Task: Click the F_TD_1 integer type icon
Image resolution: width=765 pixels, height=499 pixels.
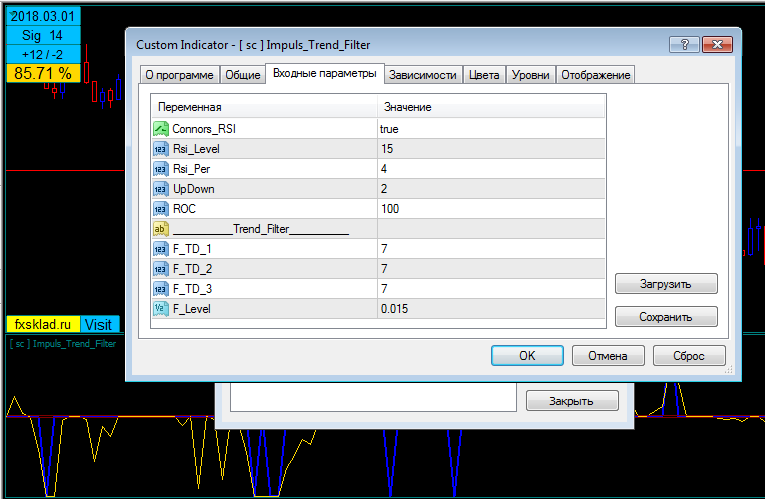Action: click(x=161, y=249)
